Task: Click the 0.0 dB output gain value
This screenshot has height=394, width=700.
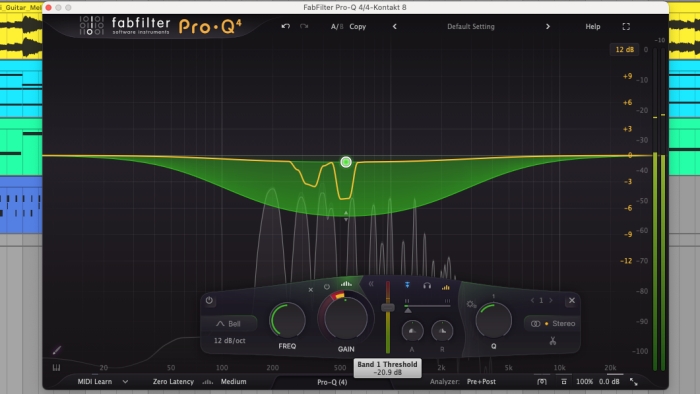Action: 609,382
